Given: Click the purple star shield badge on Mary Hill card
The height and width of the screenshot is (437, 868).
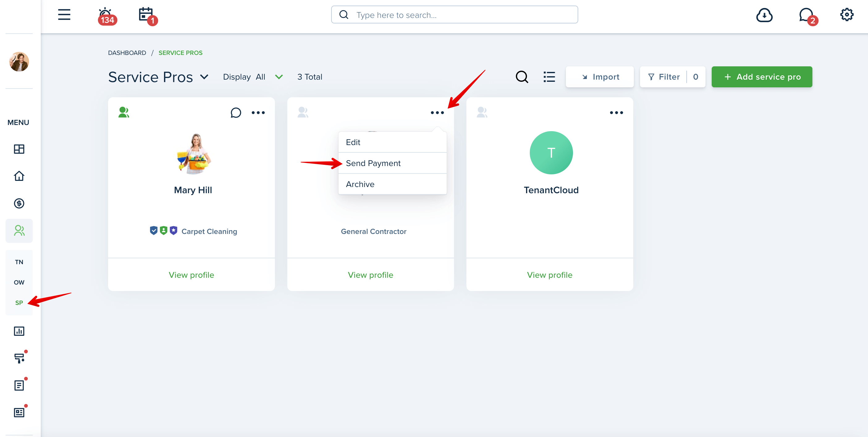Looking at the screenshot, I should 174,231.
